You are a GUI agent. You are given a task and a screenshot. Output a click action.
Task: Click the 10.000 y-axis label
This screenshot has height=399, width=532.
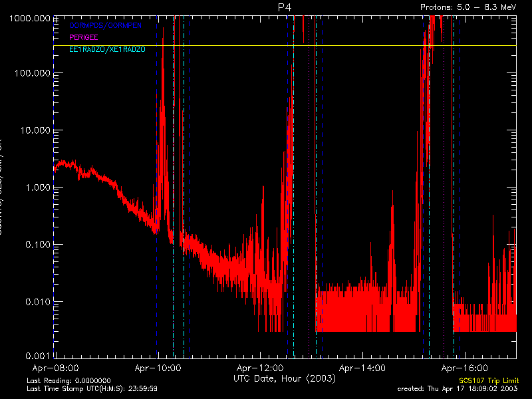point(35,130)
